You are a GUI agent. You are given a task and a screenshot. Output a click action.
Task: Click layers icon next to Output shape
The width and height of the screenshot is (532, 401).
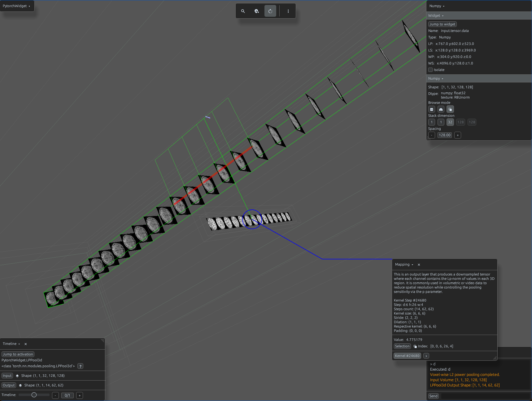pyautogui.click(x=20, y=385)
